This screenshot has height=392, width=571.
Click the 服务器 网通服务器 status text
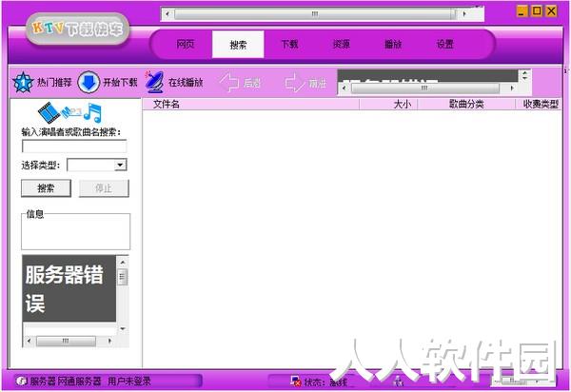point(66,382)
